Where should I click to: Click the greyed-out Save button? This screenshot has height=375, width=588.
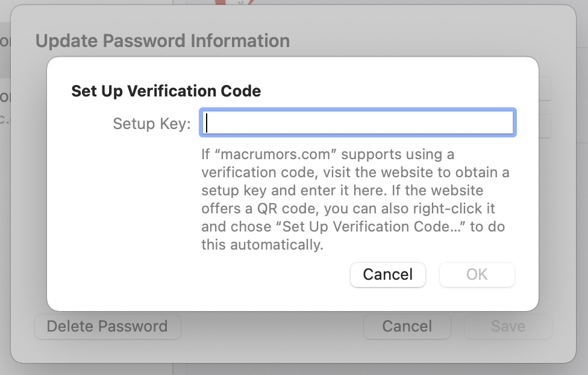pyautogui.click(x=508, y=327)
